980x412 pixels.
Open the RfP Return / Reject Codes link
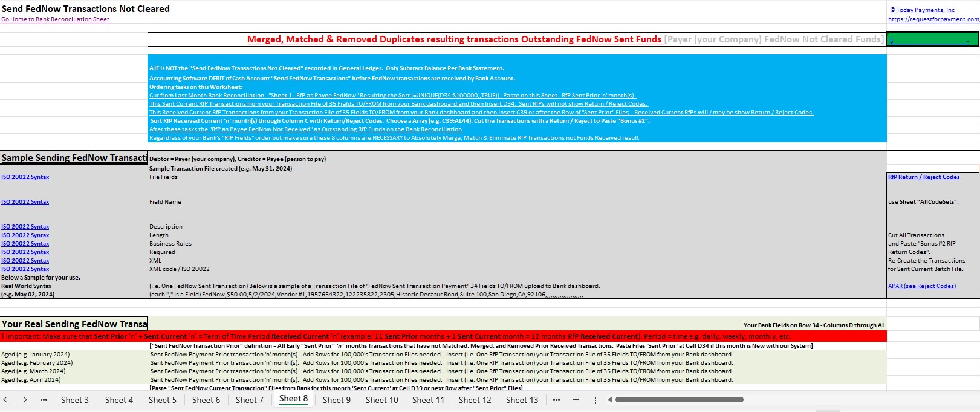(x=924, y=177)
